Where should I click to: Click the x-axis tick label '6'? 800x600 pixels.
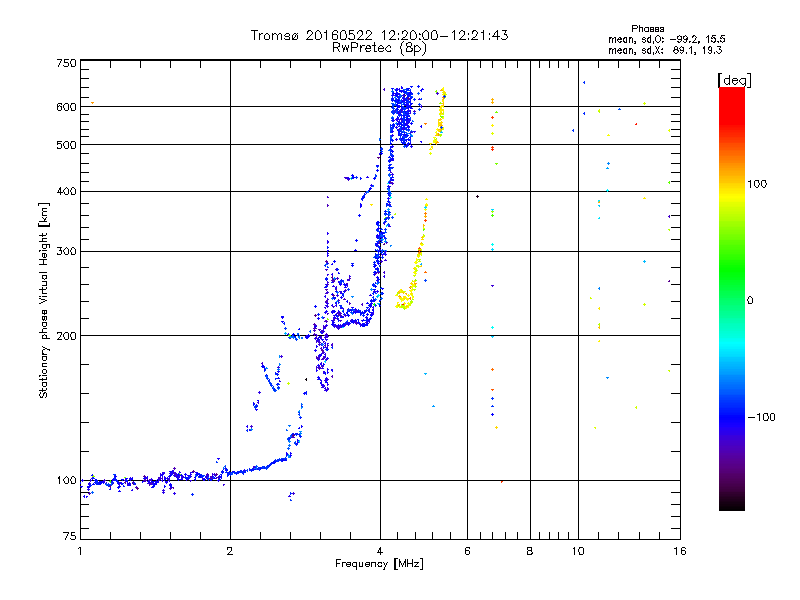pos(467,551)
